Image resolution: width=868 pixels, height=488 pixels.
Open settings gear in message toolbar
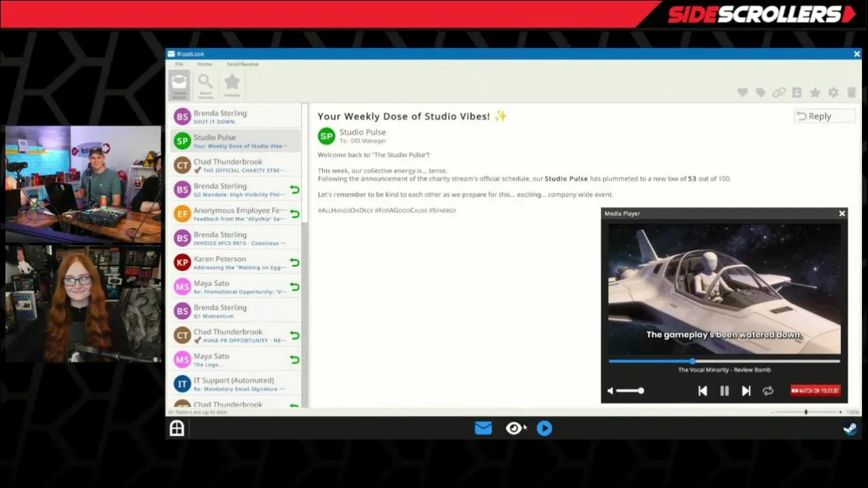coord(833,93)
